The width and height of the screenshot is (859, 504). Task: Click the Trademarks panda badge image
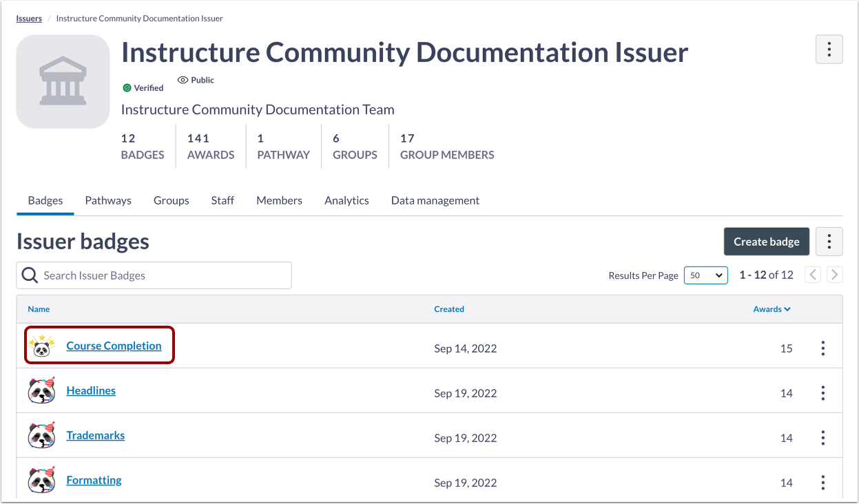pos(42,435)
